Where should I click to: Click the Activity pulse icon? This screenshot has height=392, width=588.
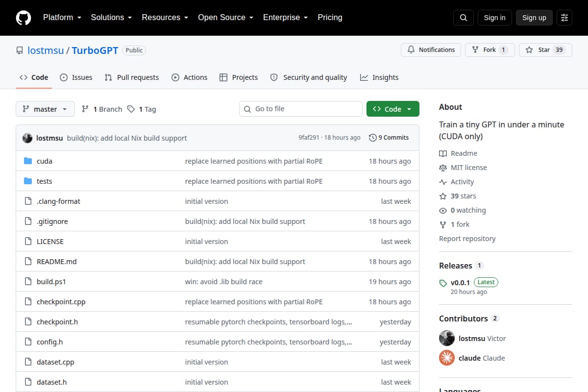(443, 182)
